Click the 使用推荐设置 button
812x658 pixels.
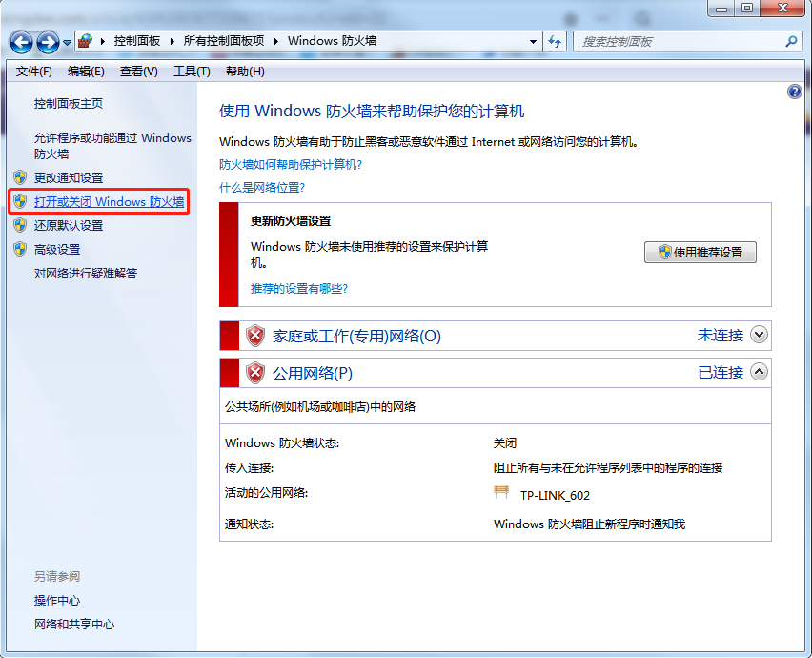coord(700,253)
